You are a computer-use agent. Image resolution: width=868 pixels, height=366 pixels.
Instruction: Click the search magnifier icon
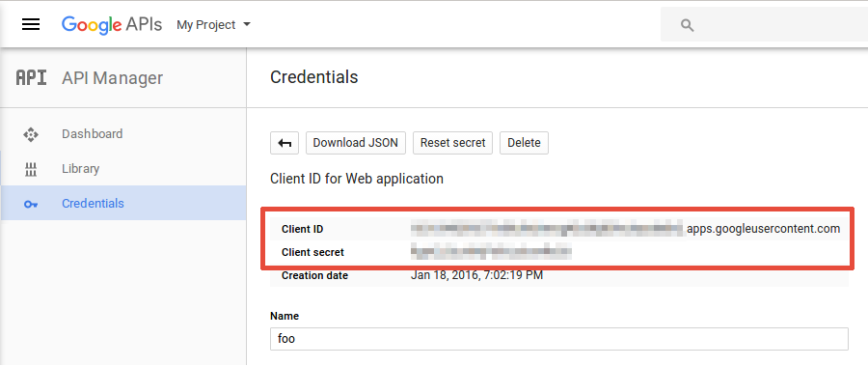click(687, 25)
